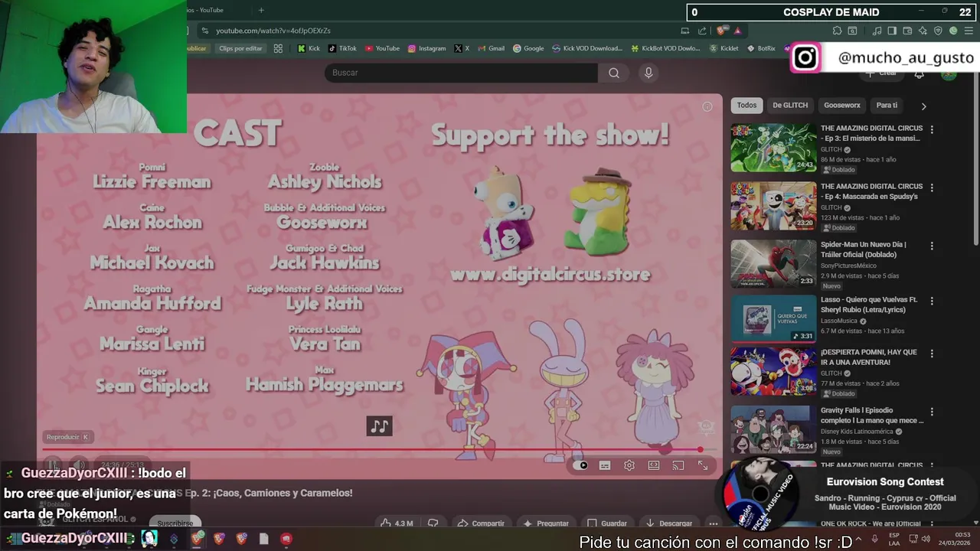Open the red app in Windows taskbar
The image size is (980, 551).
click(x=286, y=539)
